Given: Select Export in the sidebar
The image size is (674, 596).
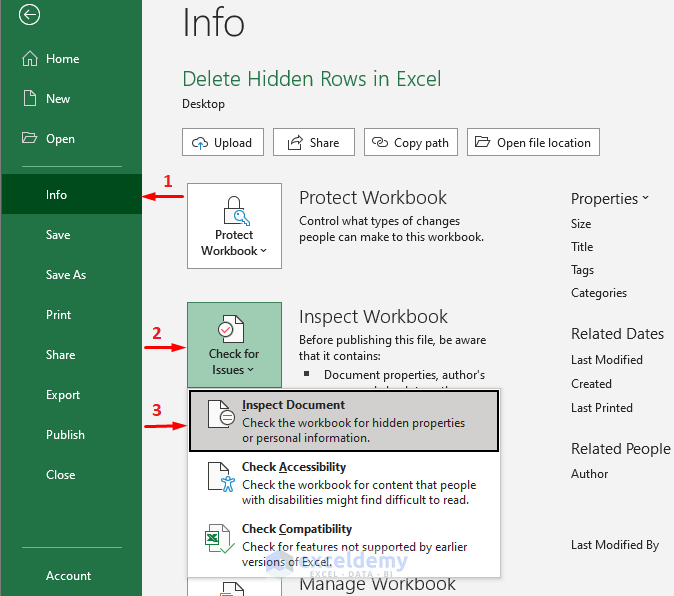Looking at the screenshot, I should click(x=71, y=394).
